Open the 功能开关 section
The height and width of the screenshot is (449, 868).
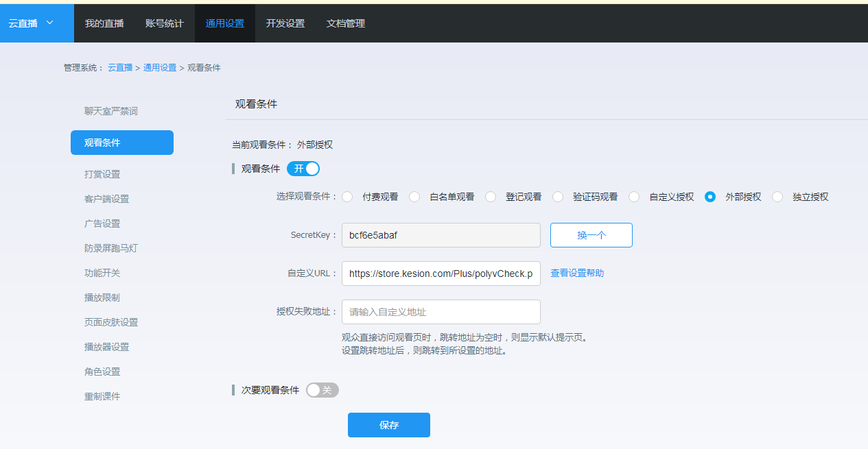click(x=102, y=272)
